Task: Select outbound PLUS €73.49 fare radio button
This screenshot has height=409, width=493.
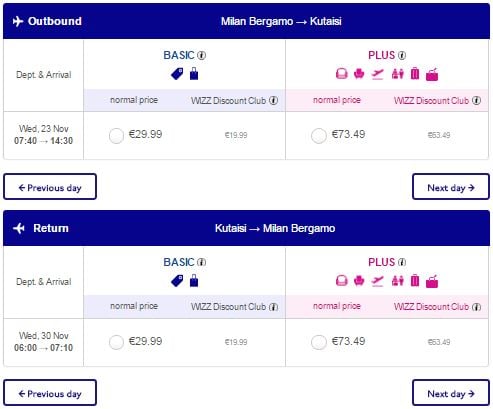Action: click(x=319, y=136)
